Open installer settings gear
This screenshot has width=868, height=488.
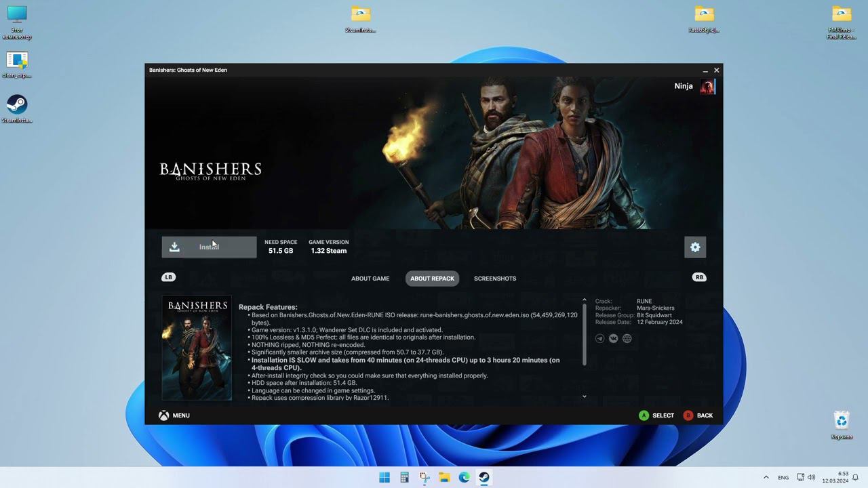[695, 247]
